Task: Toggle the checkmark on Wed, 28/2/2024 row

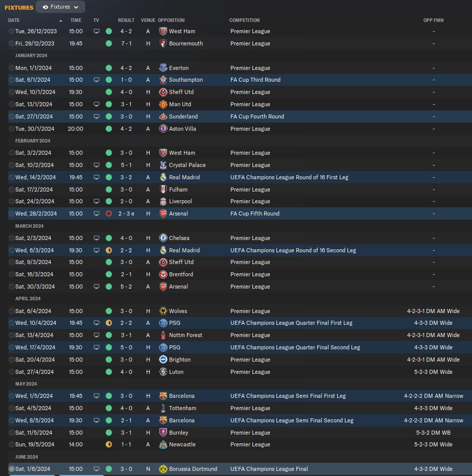Action: [x=12, y=213]
